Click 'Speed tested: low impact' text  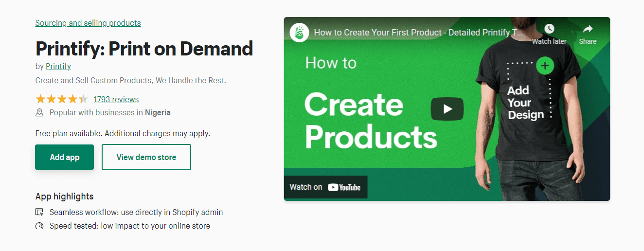tap(130, 226)
